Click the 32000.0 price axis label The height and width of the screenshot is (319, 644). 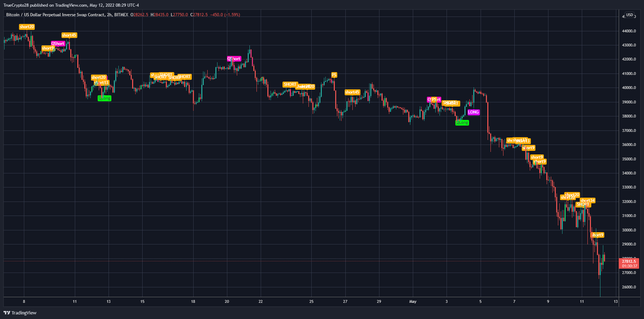[629, 202]
